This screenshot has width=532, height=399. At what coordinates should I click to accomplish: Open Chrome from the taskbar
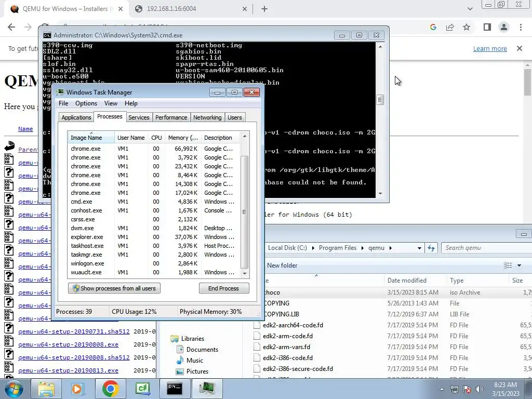110,389
